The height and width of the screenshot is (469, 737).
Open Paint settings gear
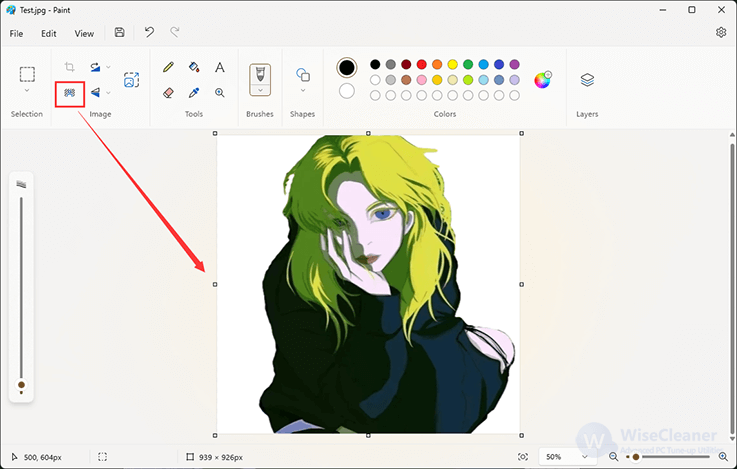click(x=721, y=32)
